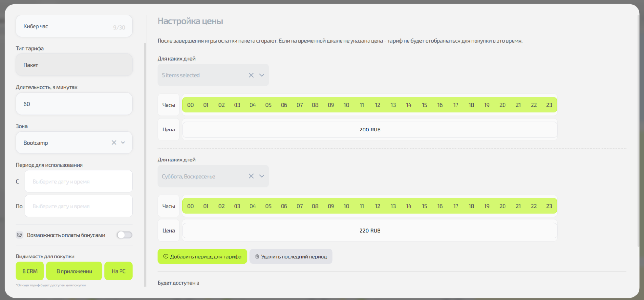Click Удалить последний период button

291,256
